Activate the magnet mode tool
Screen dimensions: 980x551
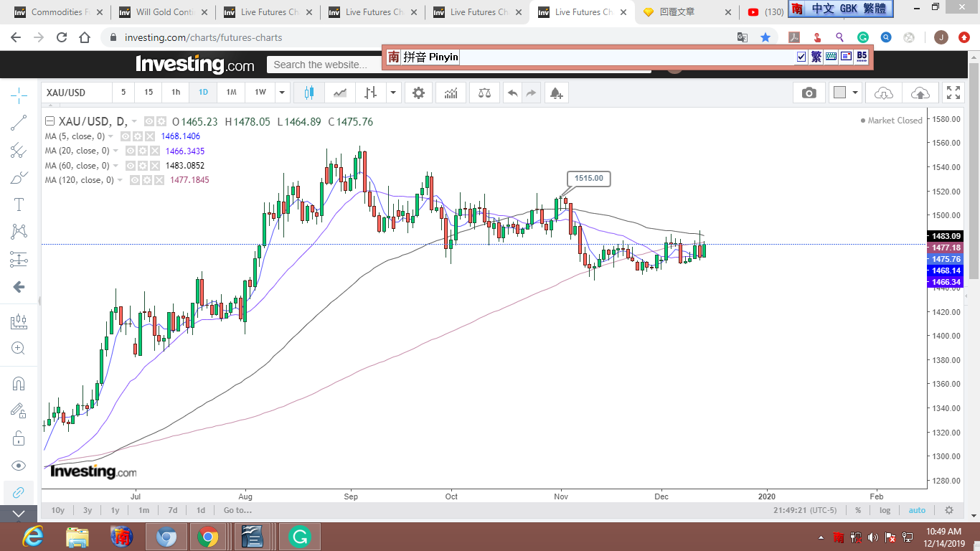pos(19,384)
